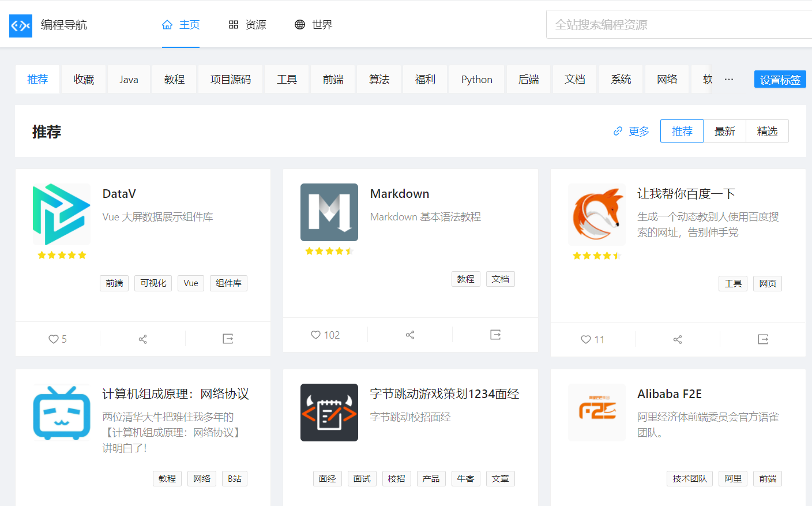Expand more tags via the ellipsis button
This screenshot has width=812, height=506.
[x=728, y=79]
